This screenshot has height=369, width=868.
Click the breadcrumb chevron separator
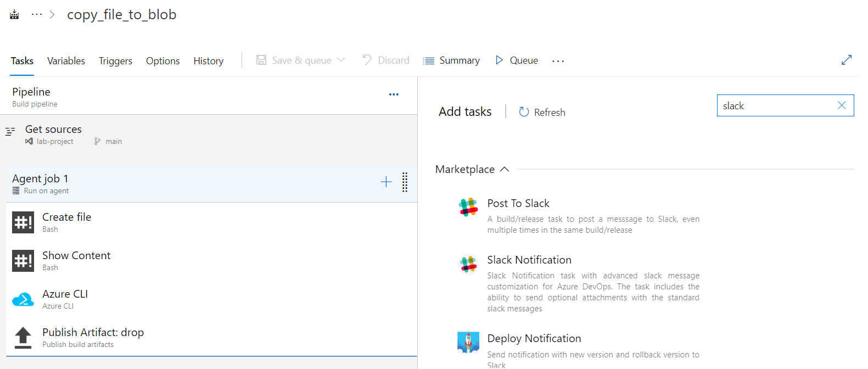[x=52, y=14]
